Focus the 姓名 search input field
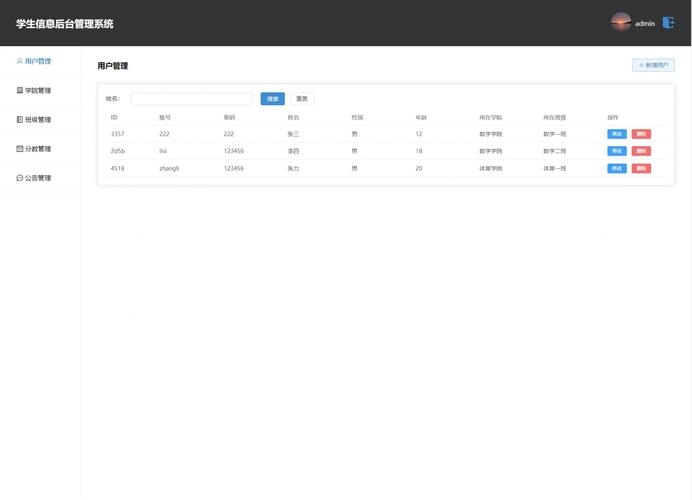The height and width of the screenshot is (500, 692). click(x=191, y=99)
